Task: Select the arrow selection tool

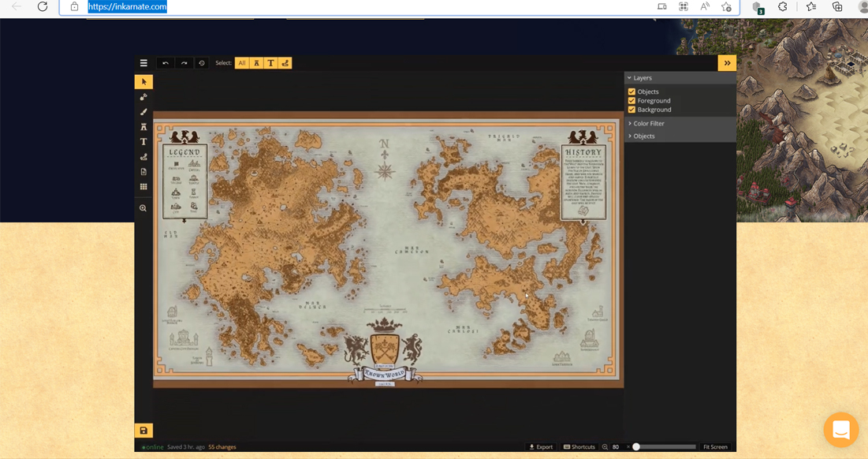Action: pos(143,81)
